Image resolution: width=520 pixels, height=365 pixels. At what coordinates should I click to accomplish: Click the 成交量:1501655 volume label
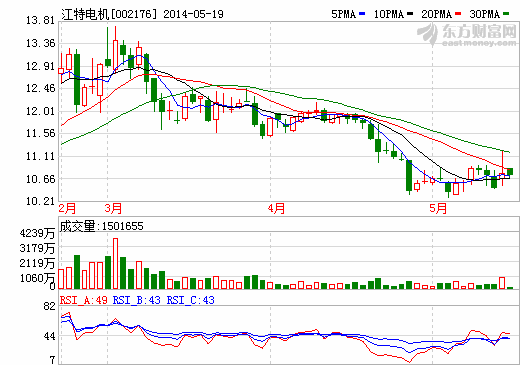[x=101, y=226]
